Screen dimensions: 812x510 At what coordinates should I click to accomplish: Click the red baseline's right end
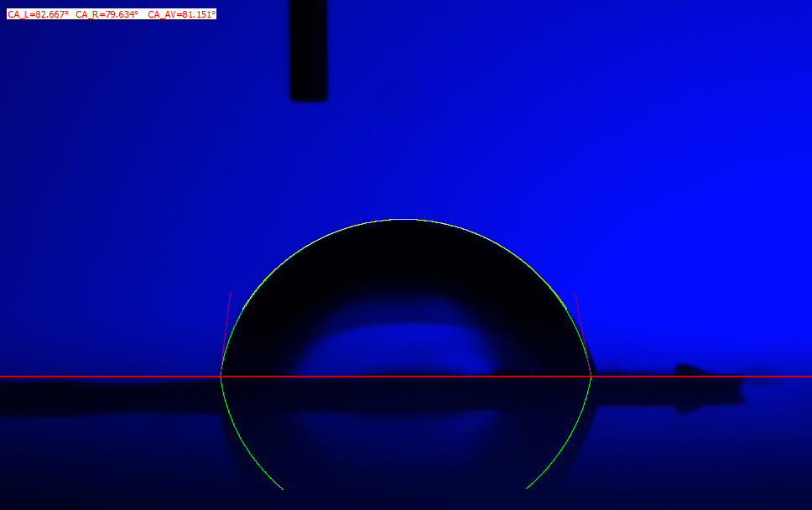(x=809, y=377)
